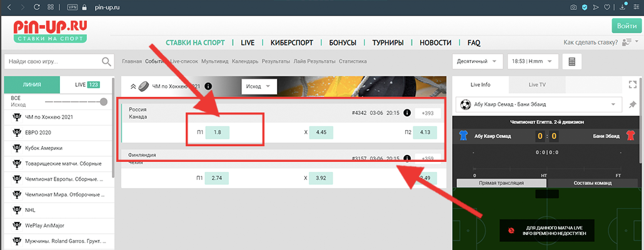The height and width of the screenshot is (250, 644).
Task: Open Статистика link
Action: [x=353, y=62]
